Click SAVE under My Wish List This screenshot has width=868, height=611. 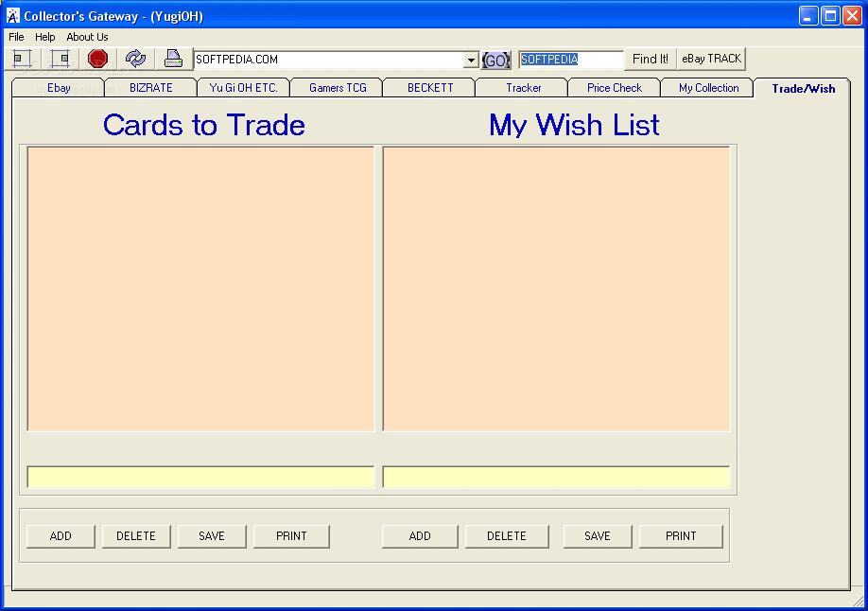click(x=598, y=536)
